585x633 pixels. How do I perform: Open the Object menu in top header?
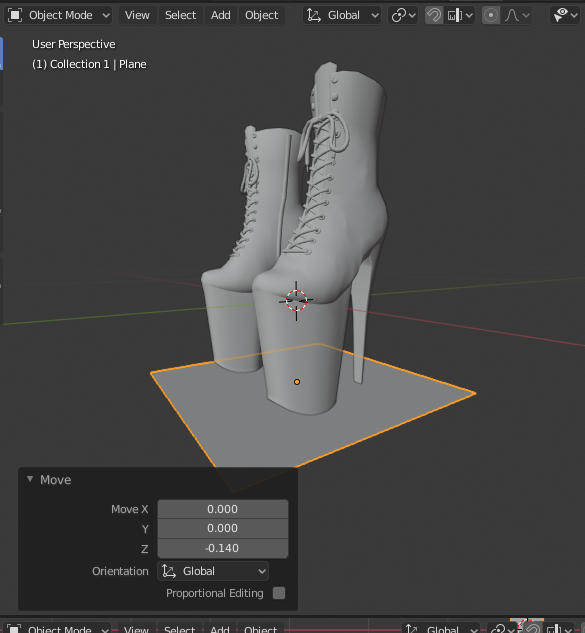(262, 15)
